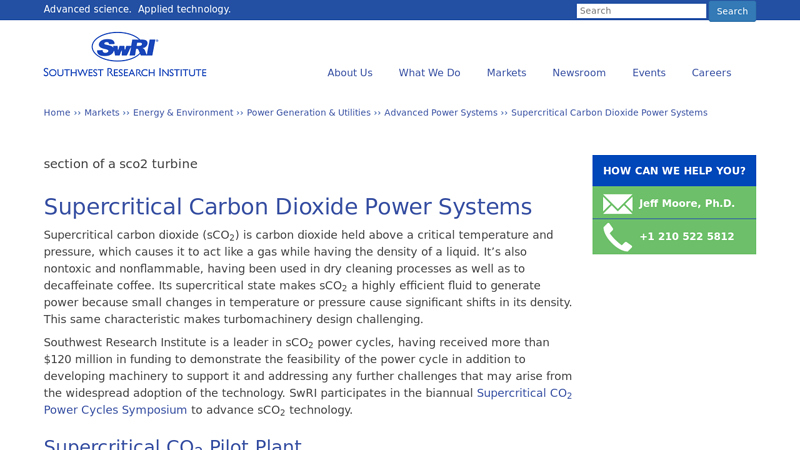Click the green phone handset icon
Viewport: 800px width, 450px height.
point(617,237)
